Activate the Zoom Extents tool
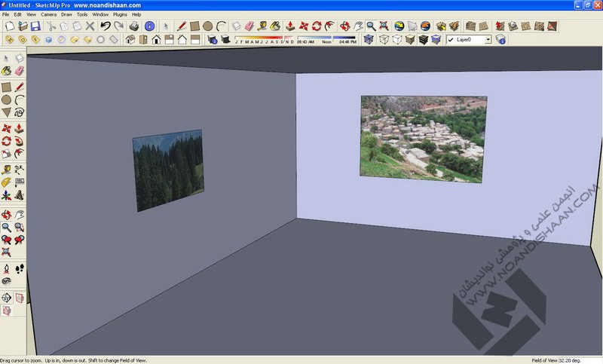603x364 pixels. tap(384, 26)
